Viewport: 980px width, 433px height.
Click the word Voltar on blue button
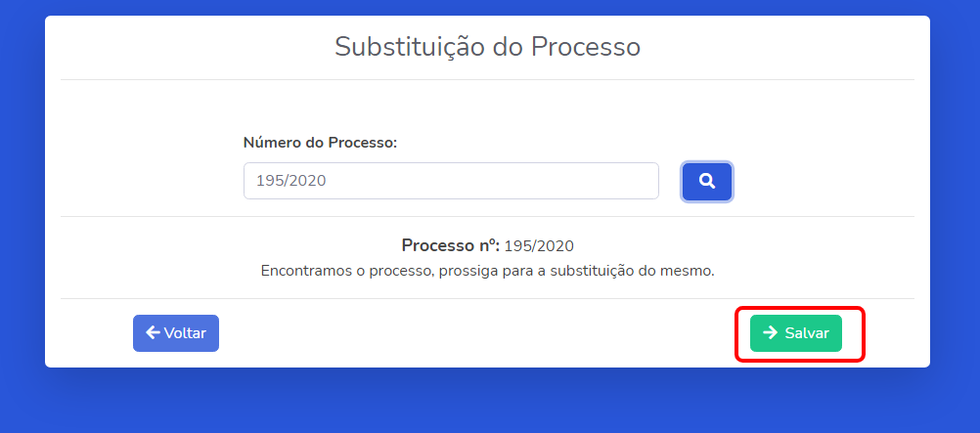pos(185,333)
